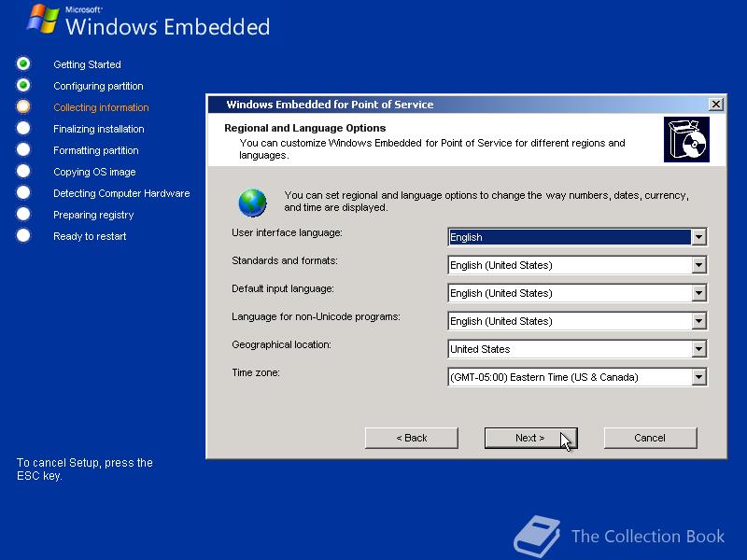
Task: Click the Getting Started green status indicator
Action: click(x=23, y=63)
